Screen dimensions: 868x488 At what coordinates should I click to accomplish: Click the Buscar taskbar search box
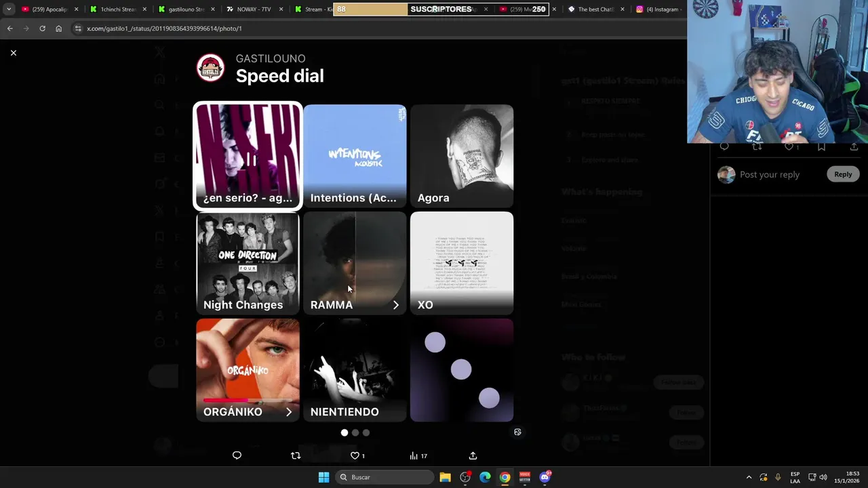pyautogui.click(x=385, y=477)
